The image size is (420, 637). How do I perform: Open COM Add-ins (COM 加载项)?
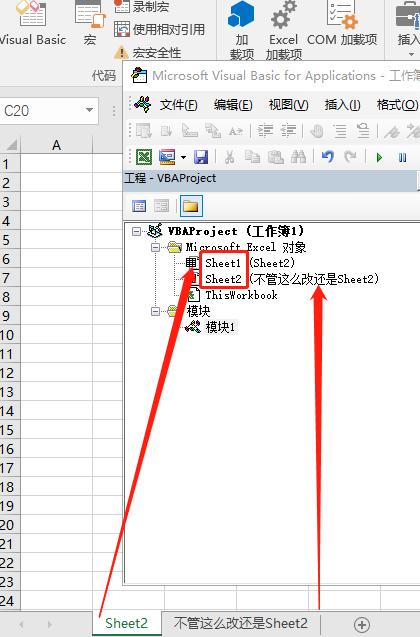pyautogui.click(x=342, y=24)
